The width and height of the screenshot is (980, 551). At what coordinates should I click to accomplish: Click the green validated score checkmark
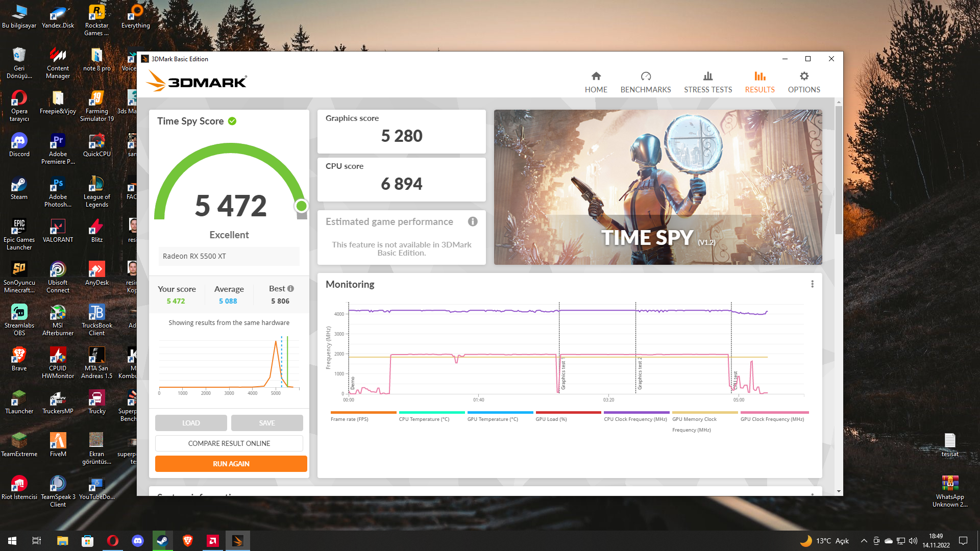pyautogui.click(x=232, y=121)
